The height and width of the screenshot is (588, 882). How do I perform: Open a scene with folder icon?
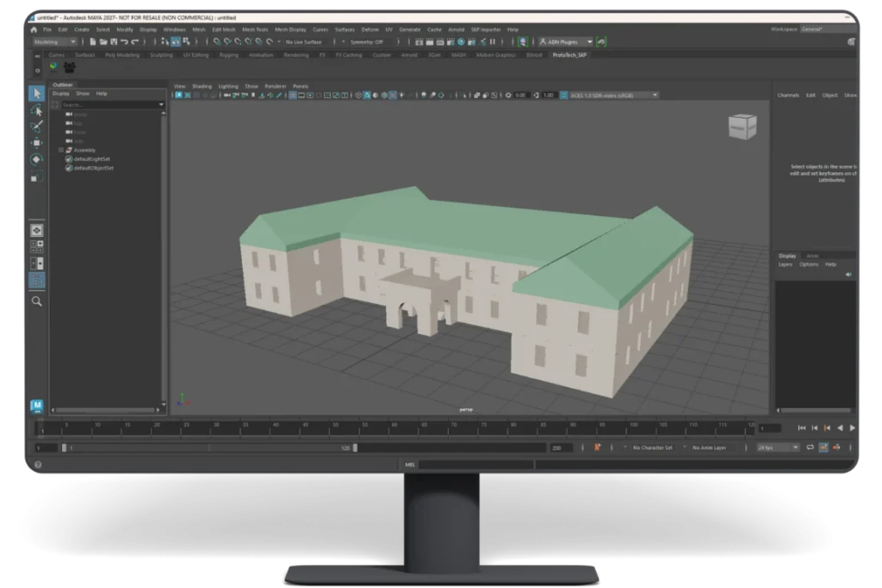(x=103, y=41)
